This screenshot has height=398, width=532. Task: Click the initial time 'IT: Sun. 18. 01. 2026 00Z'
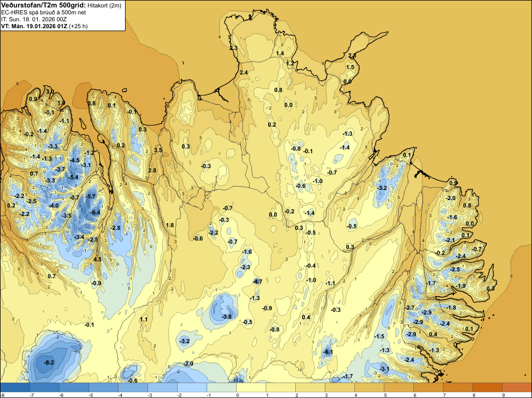(34, 19)
